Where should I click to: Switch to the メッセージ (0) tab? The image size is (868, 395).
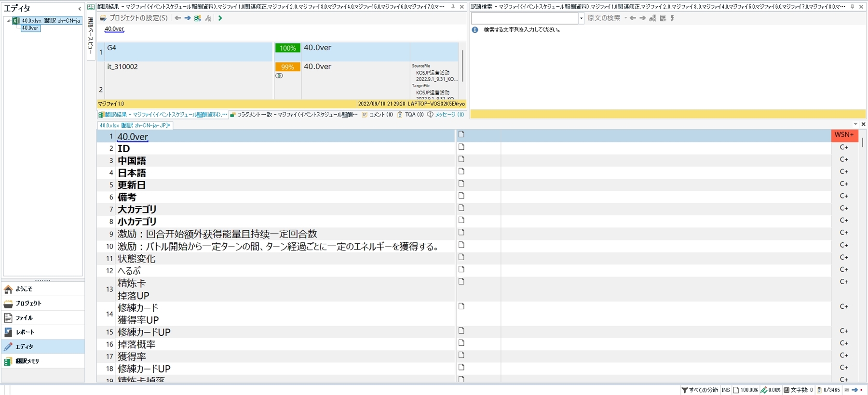click(446, 115)
